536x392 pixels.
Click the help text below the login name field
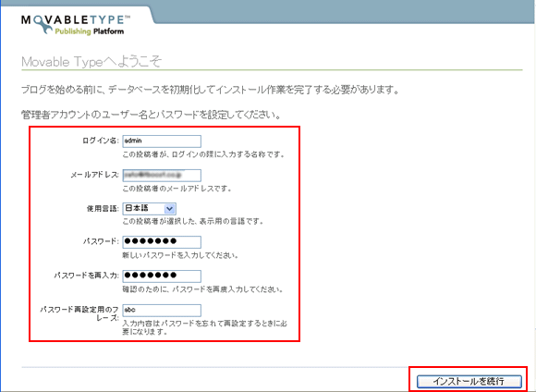coord(203,154)
